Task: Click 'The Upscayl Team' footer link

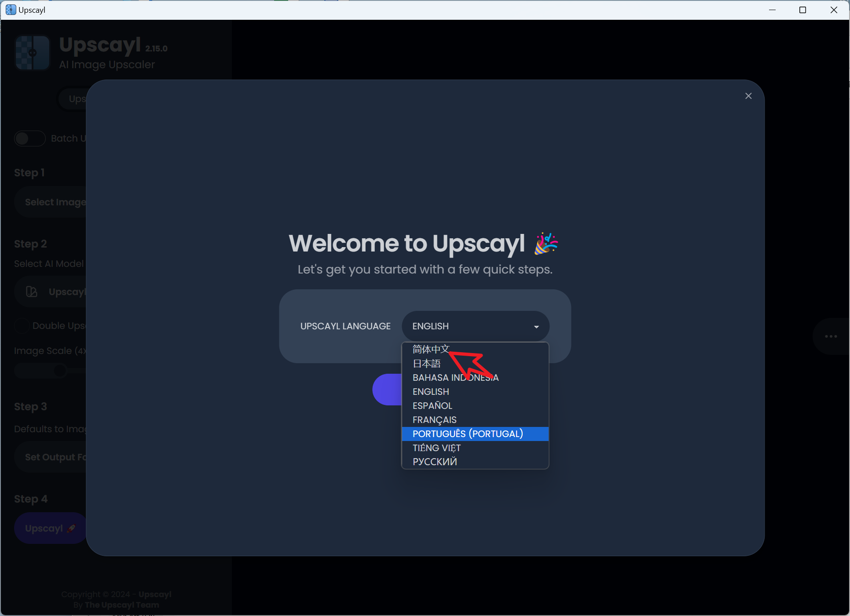Action: pos(122,605)
